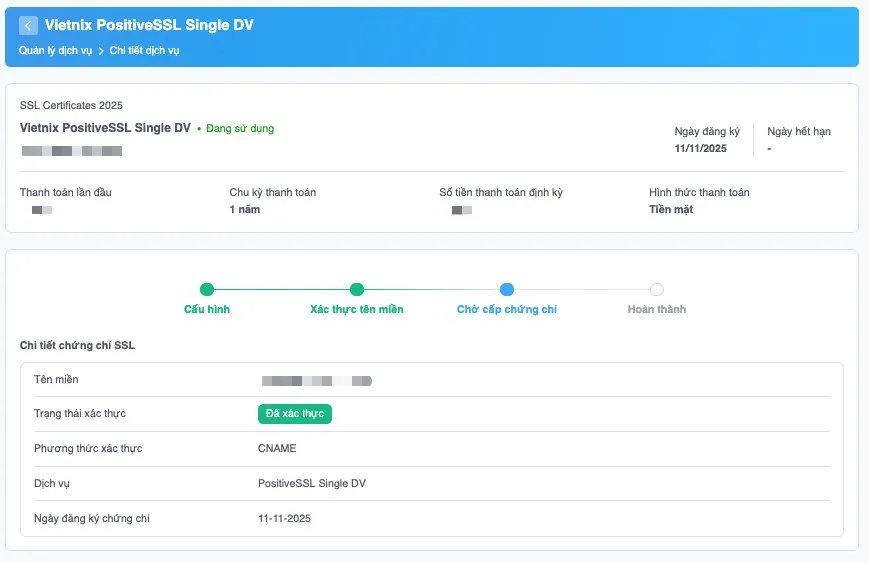
Task: Click the Ngày đăng ký date 11/11/2025
Action: [x=701, y=149]
